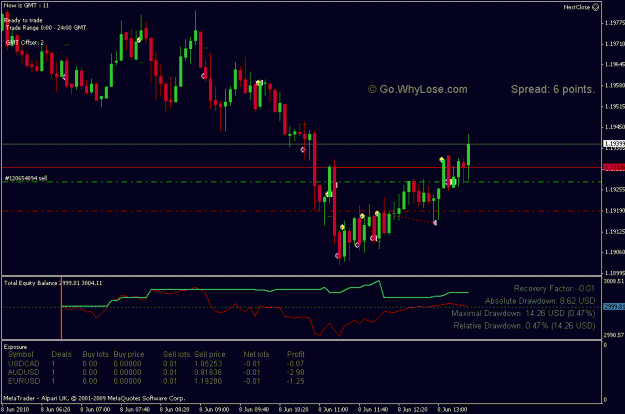Image resolution: width=625 pixels, height=414 pixels.
Task: Click the 'Net lots' column header
Action: [256, 354]
